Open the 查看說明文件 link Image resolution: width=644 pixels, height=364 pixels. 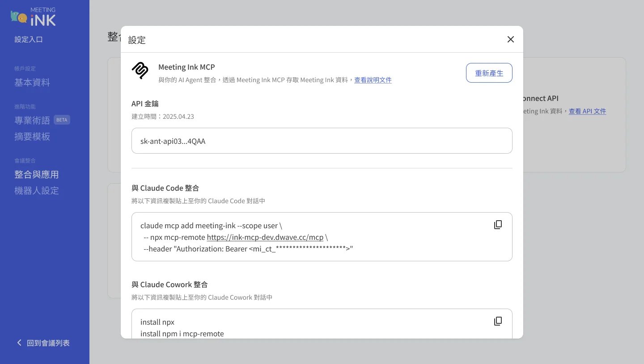(373, 80)
